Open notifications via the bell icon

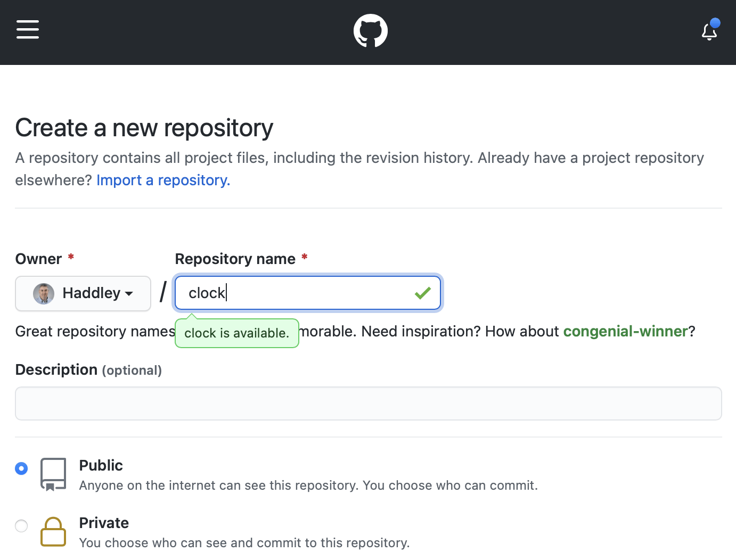[709, 32]
